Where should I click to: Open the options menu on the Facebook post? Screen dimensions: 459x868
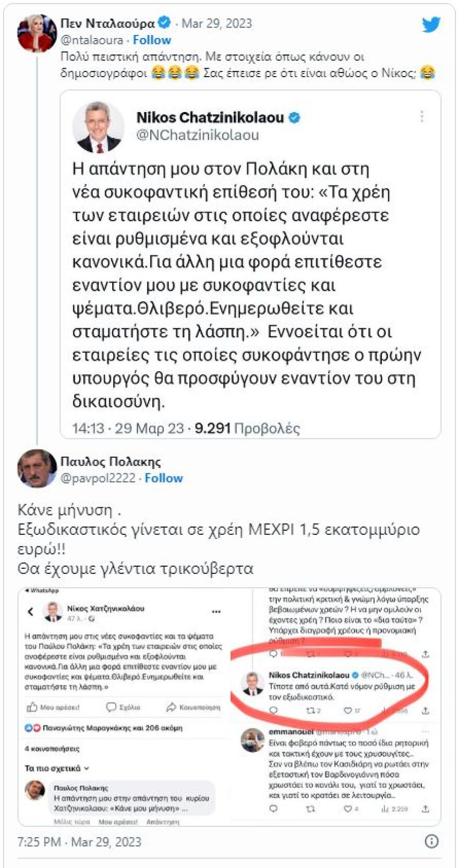215,611
